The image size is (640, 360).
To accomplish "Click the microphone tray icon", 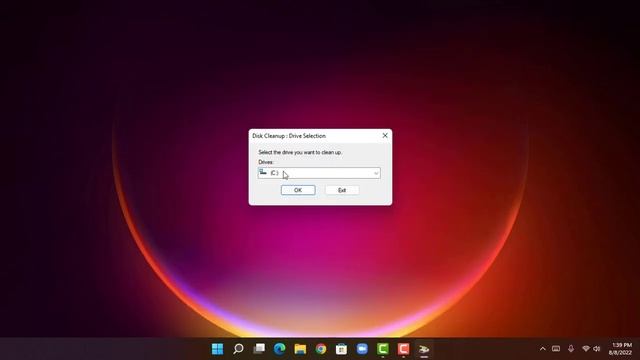I will click(571, 349).
